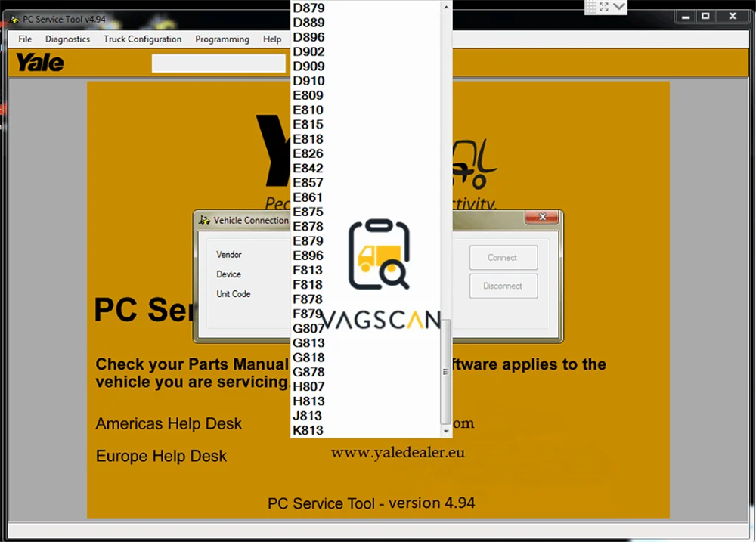Select unit code E896
The height and width of the screenshot is (542, 756).
click(365, 256)
